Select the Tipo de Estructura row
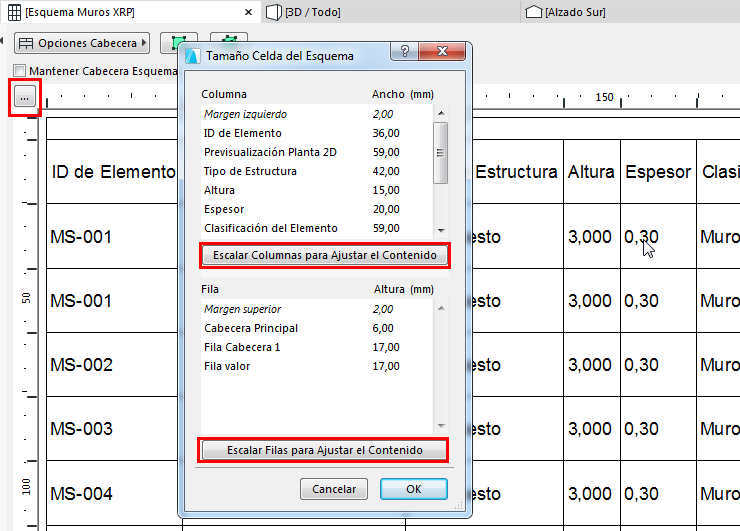The image size is (740, 531). click(317, 171)
